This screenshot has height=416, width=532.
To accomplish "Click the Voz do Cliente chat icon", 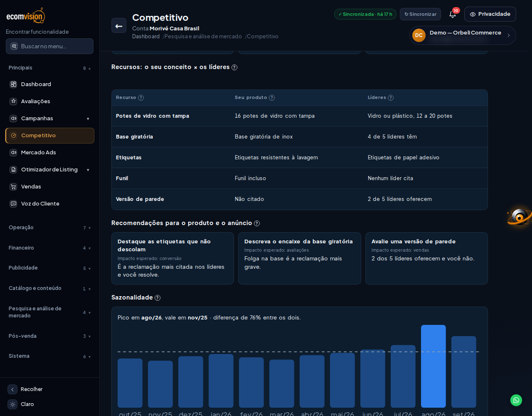I will pyautogui.click(x=13, y=204).
